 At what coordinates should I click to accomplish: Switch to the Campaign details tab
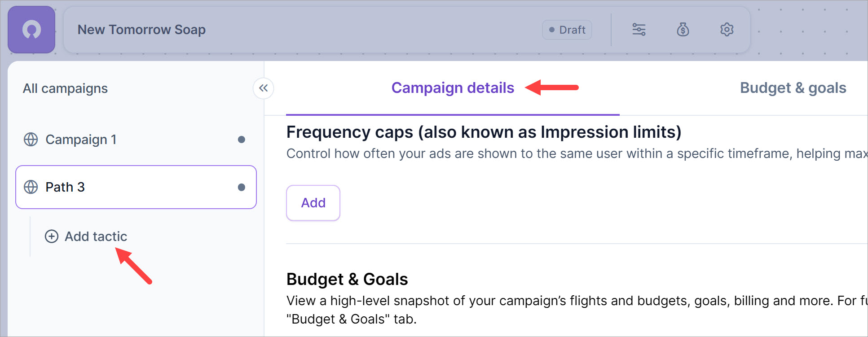coord(453,88)
